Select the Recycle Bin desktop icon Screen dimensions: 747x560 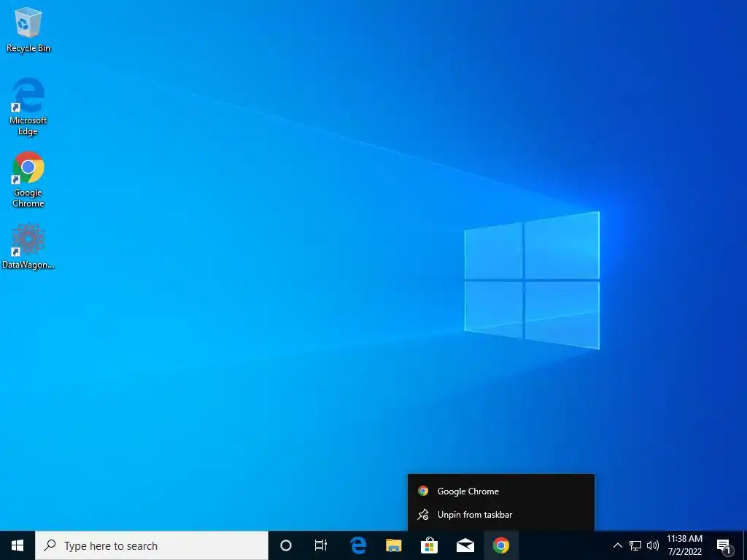pos(28,29)
